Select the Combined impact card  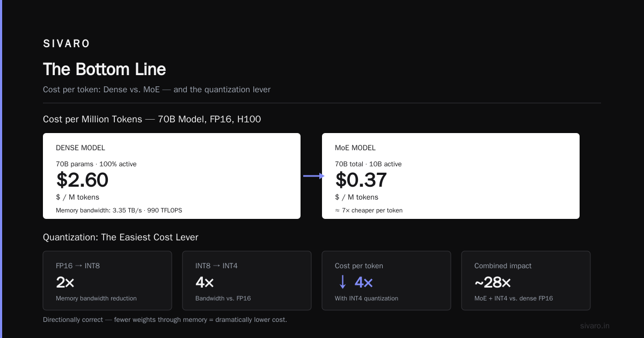click(x=526, y=281)
